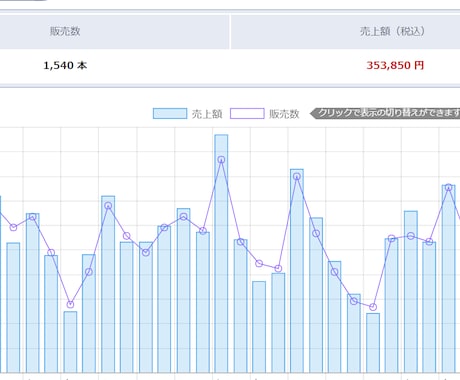Click the 売上額 legend label
Image resolution: width=460 pixels, height=380 pixels.
[207, 114]
